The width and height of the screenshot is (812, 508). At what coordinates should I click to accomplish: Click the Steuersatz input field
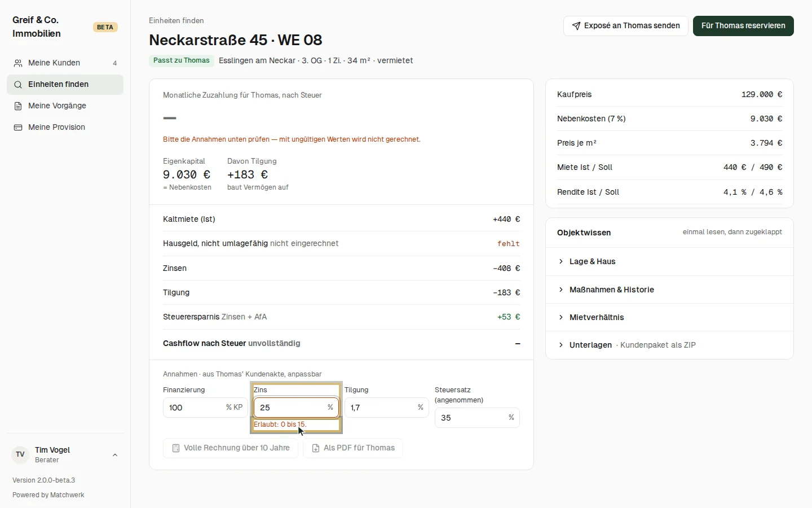pyautogui.click(x=477, y=418)
